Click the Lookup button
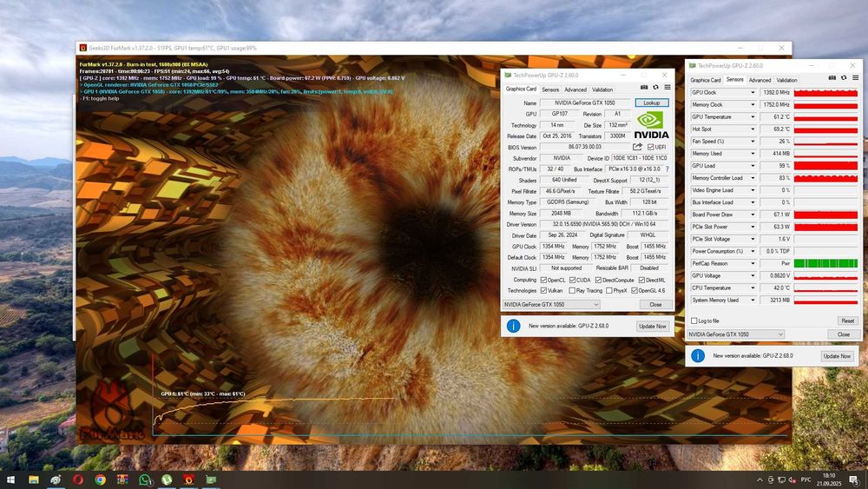This screenshot has height=489, width=868. pyautogui.click(x=652, y=103)
